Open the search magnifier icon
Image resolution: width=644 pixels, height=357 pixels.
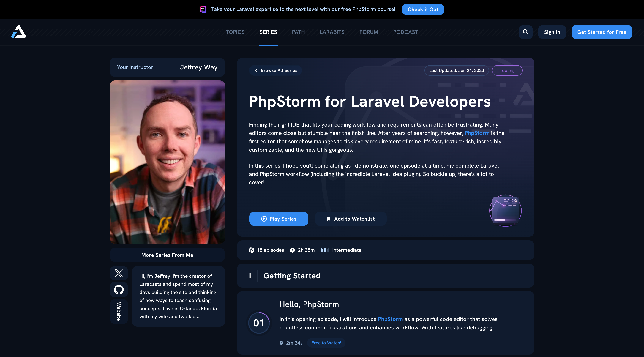[525, 32]
